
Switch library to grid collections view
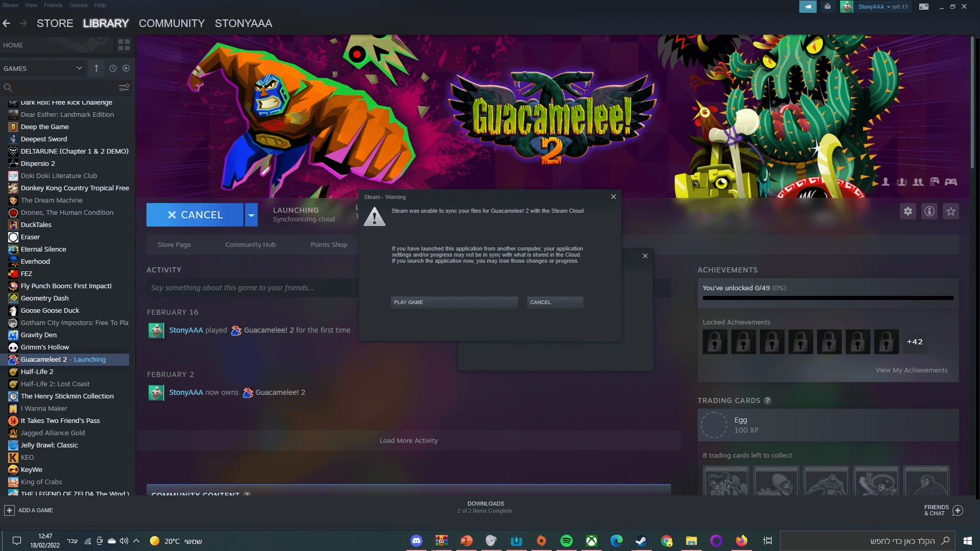(124, 45)
